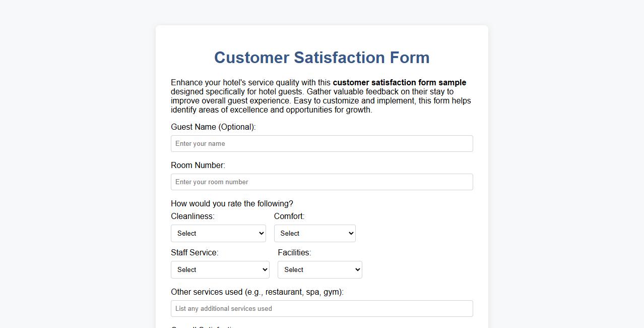Open the Staff Service rating dropdown
644x328 pixels.
point(220,269)
